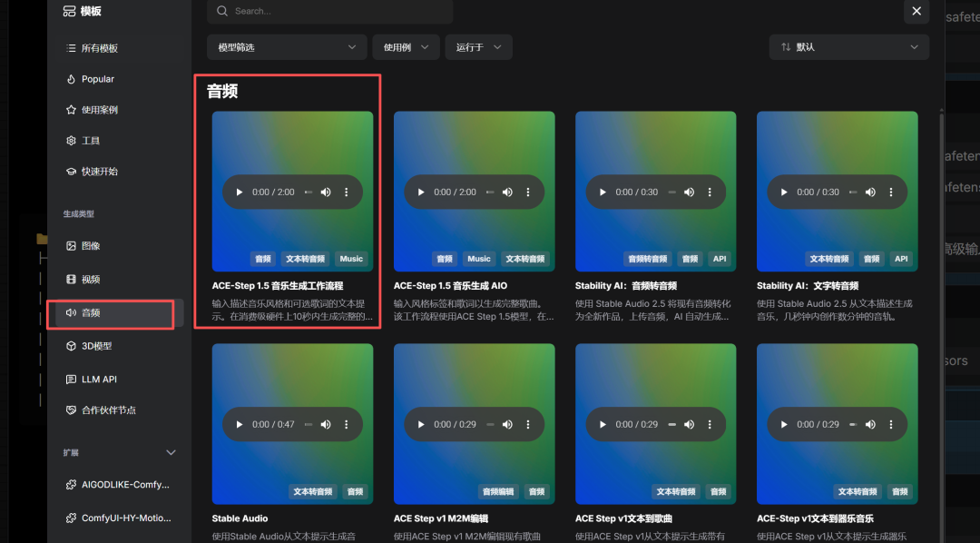Mute the ACE Step v1 M2M编辑 player

[x=507, y=424]
